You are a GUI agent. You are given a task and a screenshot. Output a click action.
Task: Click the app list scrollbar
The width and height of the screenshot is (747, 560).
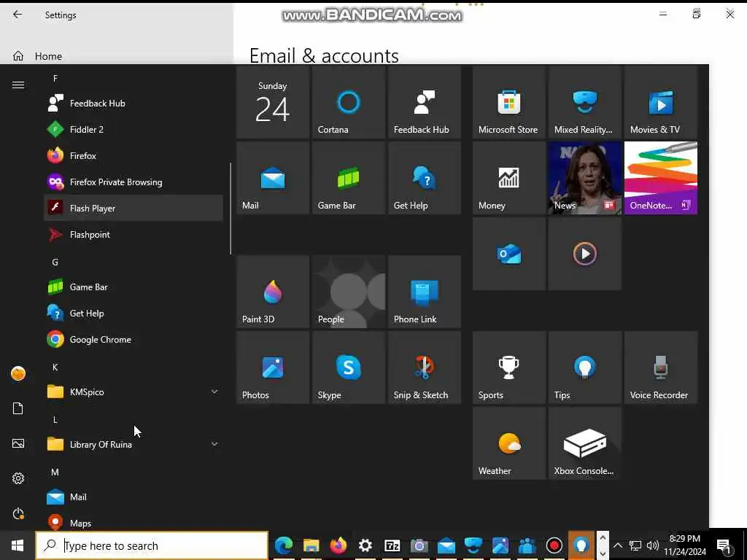(x=231, y=209)
